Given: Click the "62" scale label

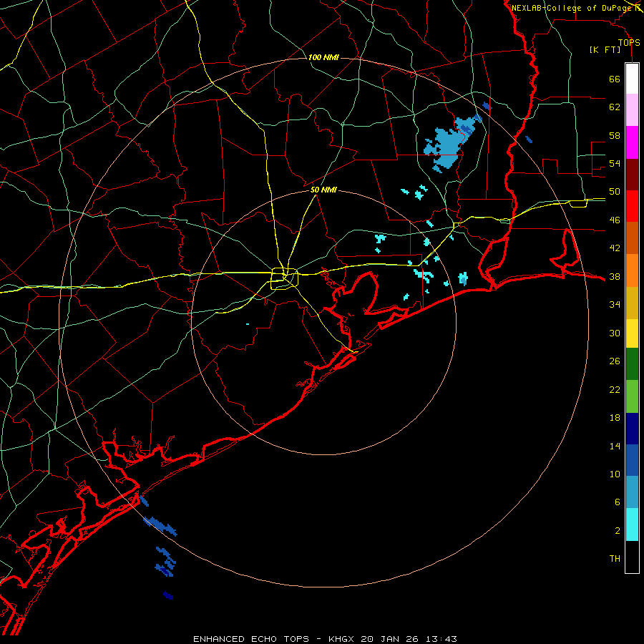Looking at the screenshot, I should pyautogui.click(x=615, y=107).
